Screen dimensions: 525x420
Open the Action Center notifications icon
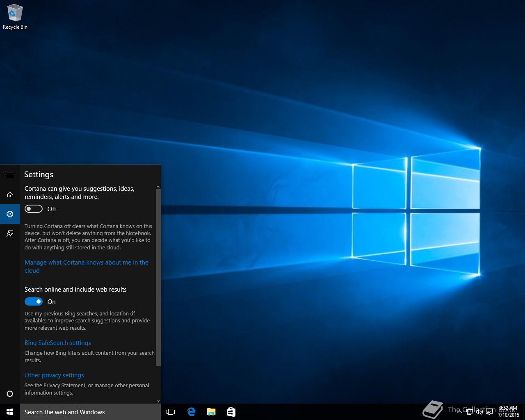pos(489,412)
